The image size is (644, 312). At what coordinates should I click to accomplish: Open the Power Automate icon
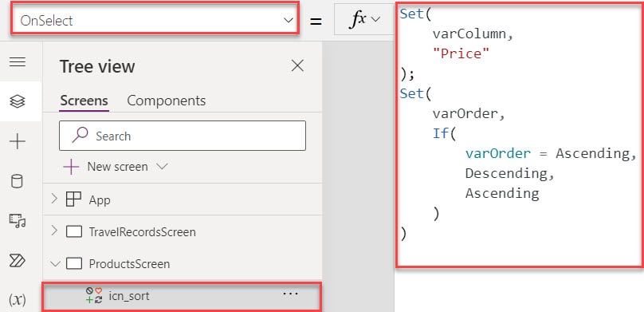18,261
